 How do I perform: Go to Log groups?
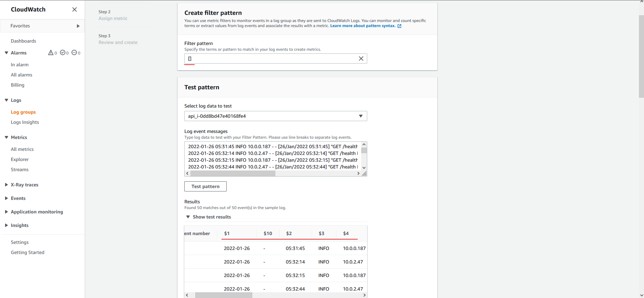pyautogui.click(x=23, y=112)
